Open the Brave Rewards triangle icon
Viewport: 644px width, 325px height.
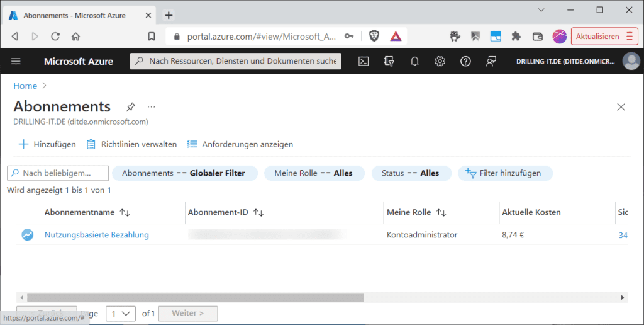click(x=396, y=37)
